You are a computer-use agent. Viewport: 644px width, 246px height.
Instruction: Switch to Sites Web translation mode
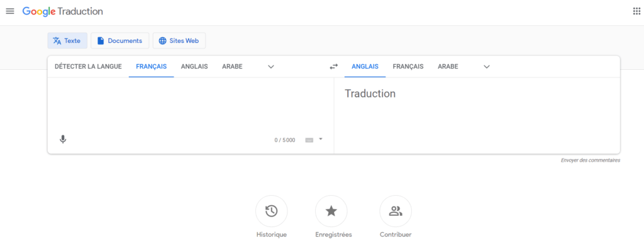tap(179, 41)
